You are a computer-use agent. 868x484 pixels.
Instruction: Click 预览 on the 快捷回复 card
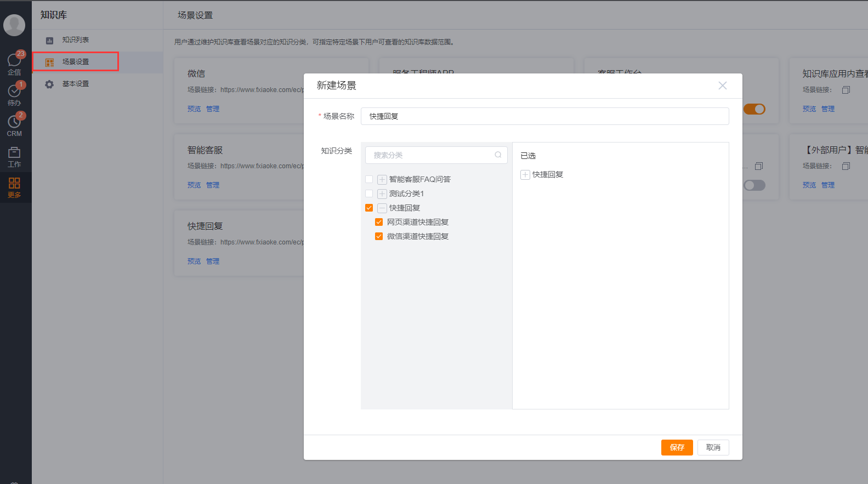(x=194, y=261)
